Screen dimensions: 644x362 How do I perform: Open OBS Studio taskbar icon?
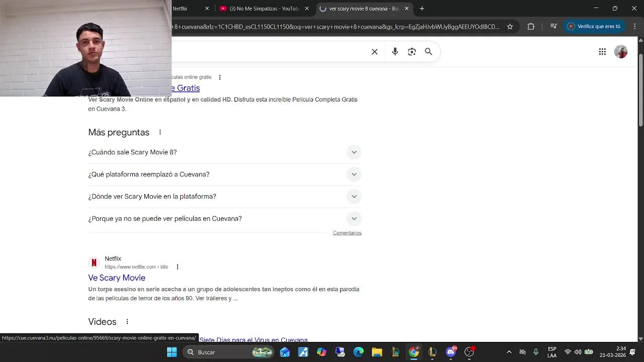(x=469, y=352)
